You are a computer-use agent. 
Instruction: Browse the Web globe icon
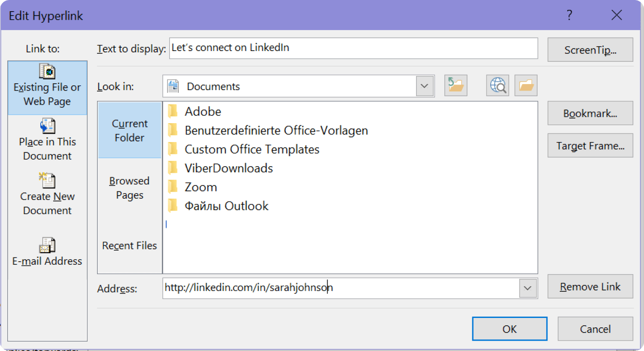(498, 85)
